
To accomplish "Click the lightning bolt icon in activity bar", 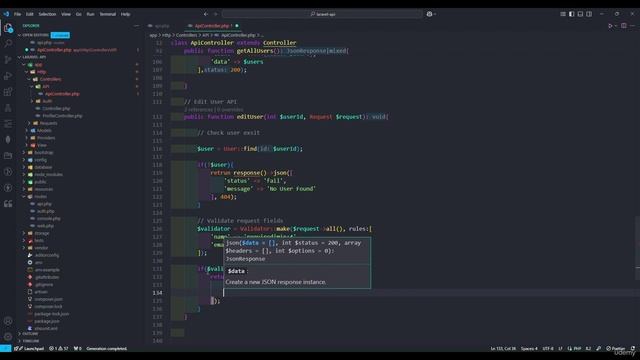I will click(x=8, y=188).
